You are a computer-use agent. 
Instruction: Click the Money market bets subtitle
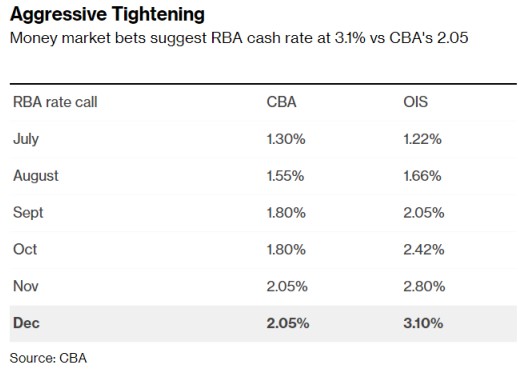click(239, 38)
